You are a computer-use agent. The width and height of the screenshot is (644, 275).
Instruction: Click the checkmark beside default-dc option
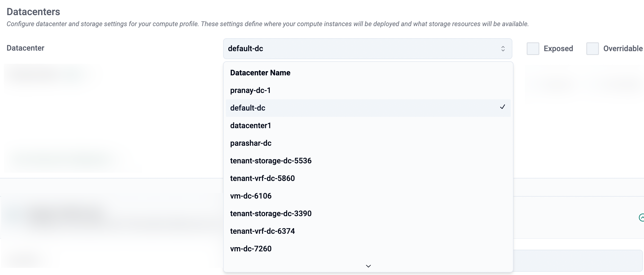(x=502, y=107)
